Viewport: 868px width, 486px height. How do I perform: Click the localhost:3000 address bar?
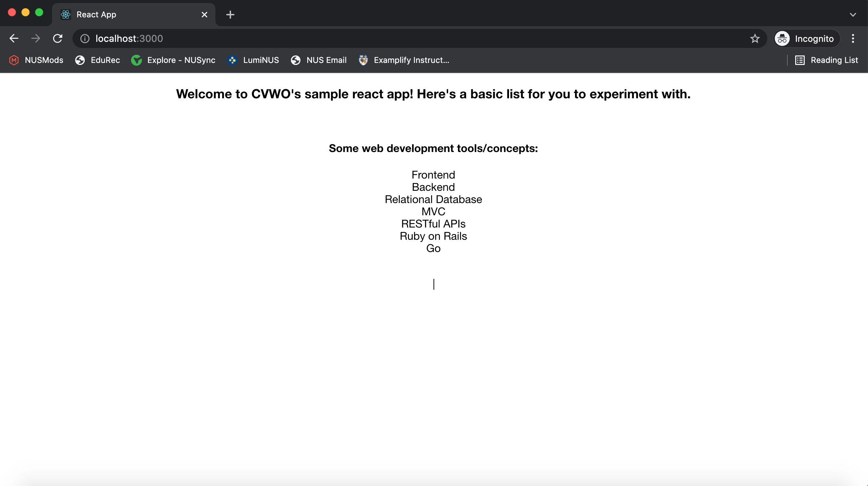pyautogui.click(x=408, y=39)
